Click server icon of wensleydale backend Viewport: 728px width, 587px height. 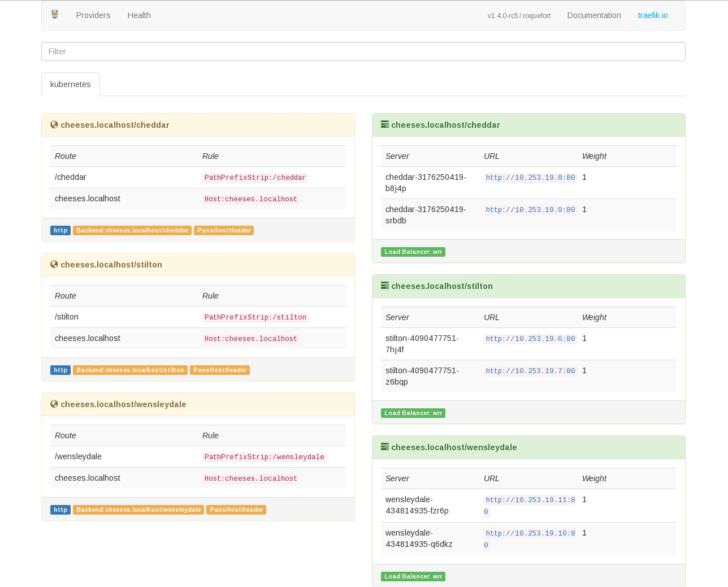pyautogui.click(x=385, y=447)
